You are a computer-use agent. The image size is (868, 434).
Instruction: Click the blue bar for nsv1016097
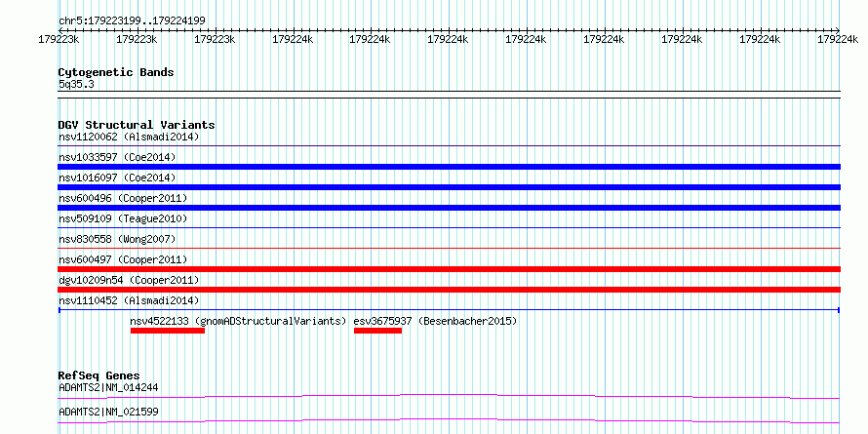(449, 187)
